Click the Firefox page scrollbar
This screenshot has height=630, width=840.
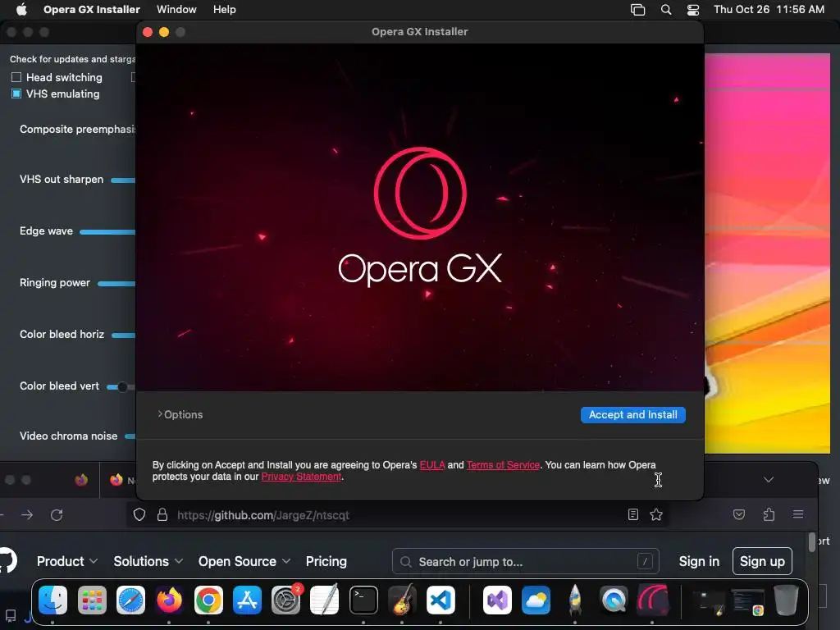click(x=812, y=542)
